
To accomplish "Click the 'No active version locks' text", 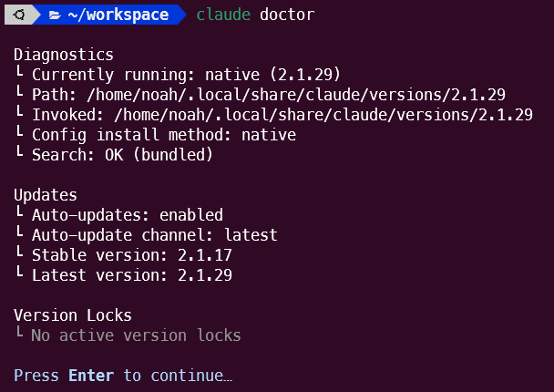I will click(136, 335).
